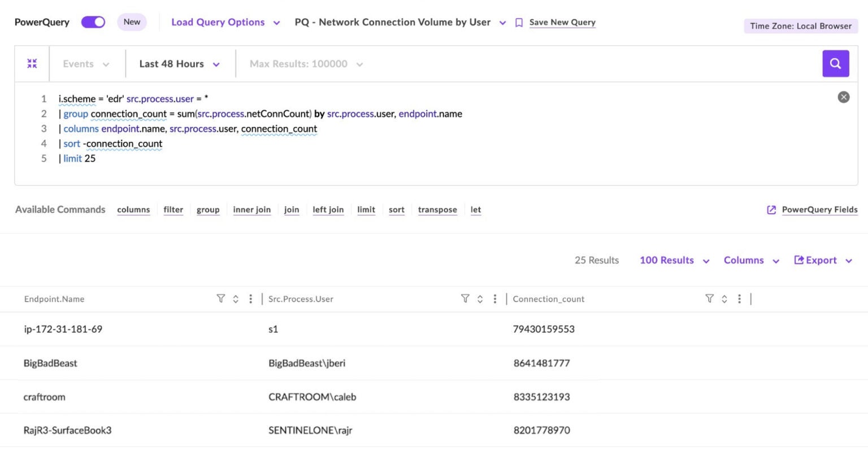Collapse the query editor panel
The image size is (868, 450).
pos(32,63)
